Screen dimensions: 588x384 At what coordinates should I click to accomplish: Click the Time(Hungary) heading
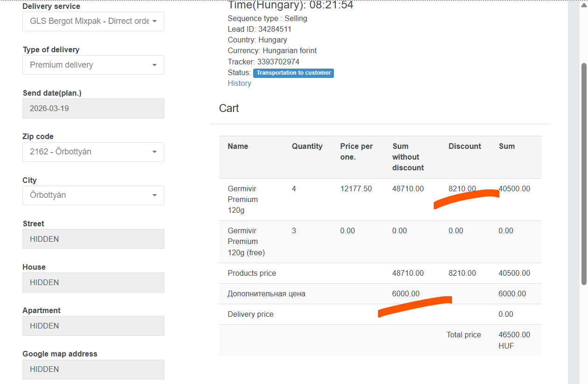[x=290, y=6]
